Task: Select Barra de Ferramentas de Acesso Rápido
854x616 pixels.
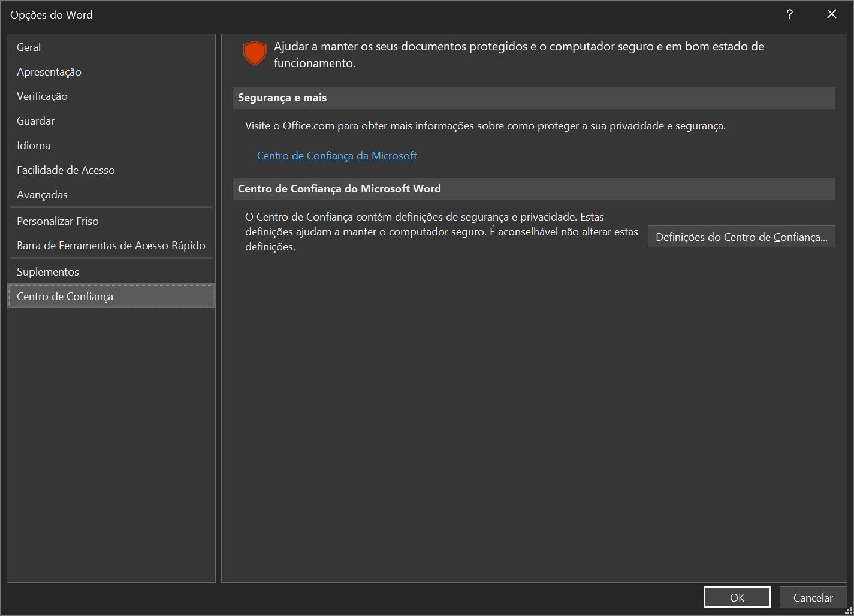Action: click(x=111, y=245)
